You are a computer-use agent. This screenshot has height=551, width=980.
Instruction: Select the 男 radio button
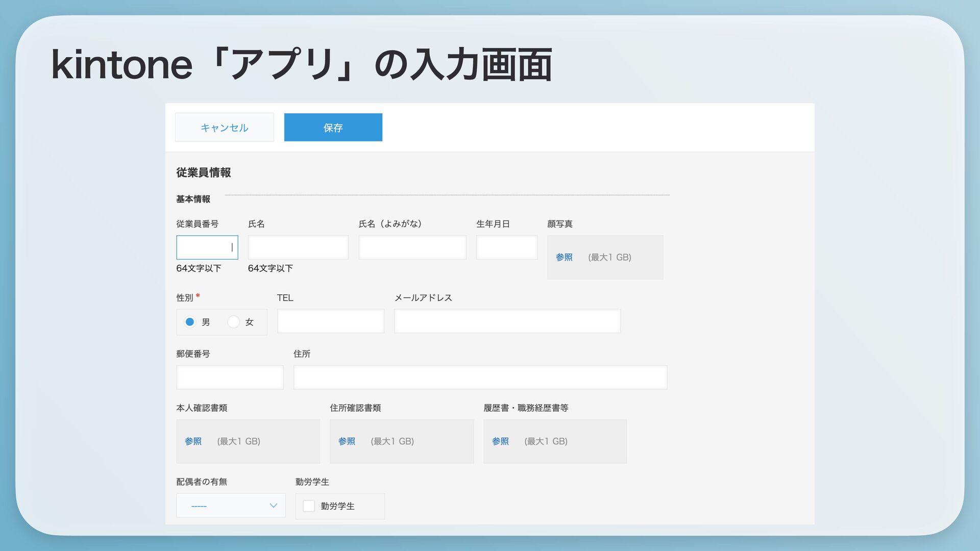190,322
